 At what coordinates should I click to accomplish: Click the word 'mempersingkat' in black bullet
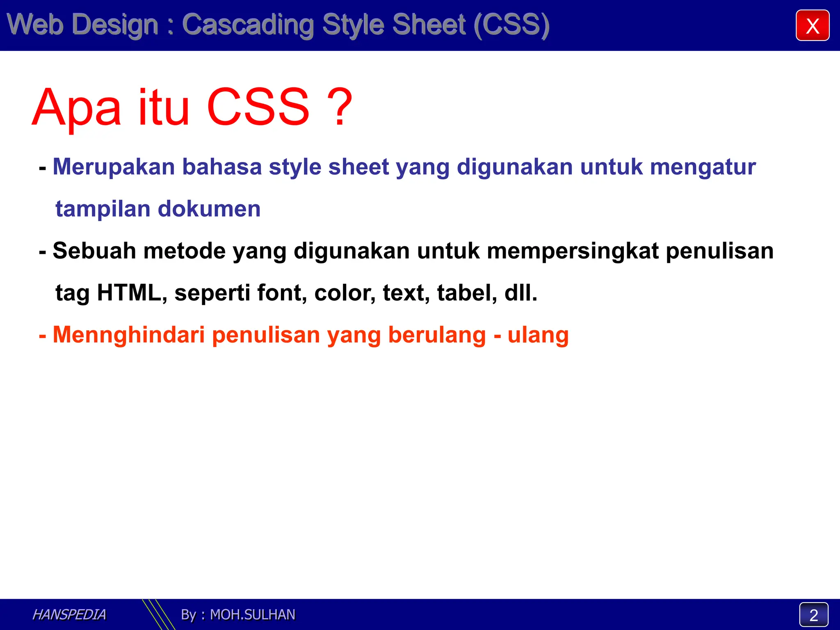coord(573,251)
